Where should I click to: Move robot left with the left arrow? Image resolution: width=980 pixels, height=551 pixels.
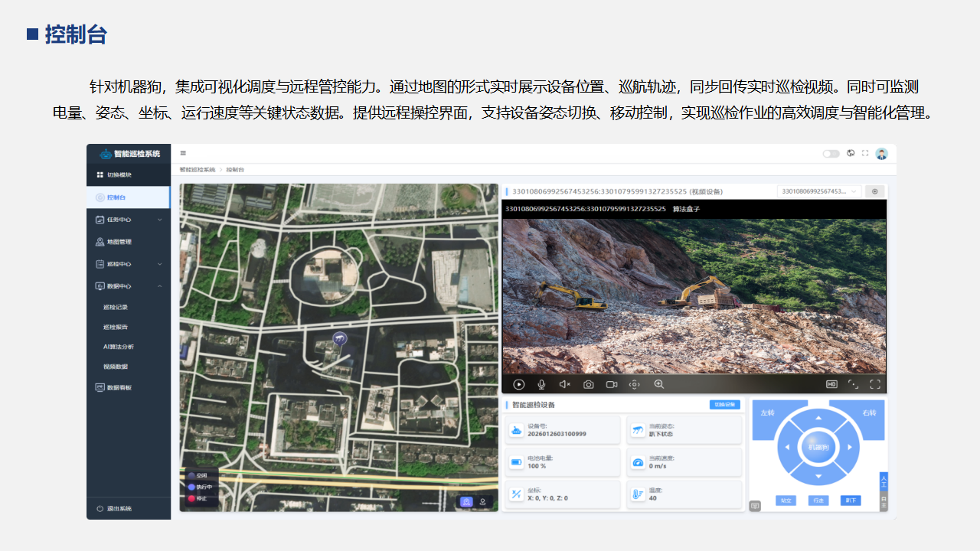[x=788, y=447]
